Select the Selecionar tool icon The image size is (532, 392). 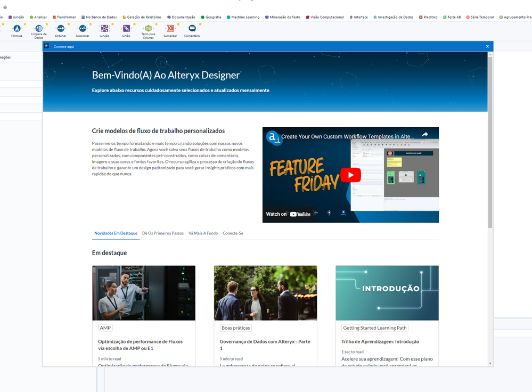(83, 29)
